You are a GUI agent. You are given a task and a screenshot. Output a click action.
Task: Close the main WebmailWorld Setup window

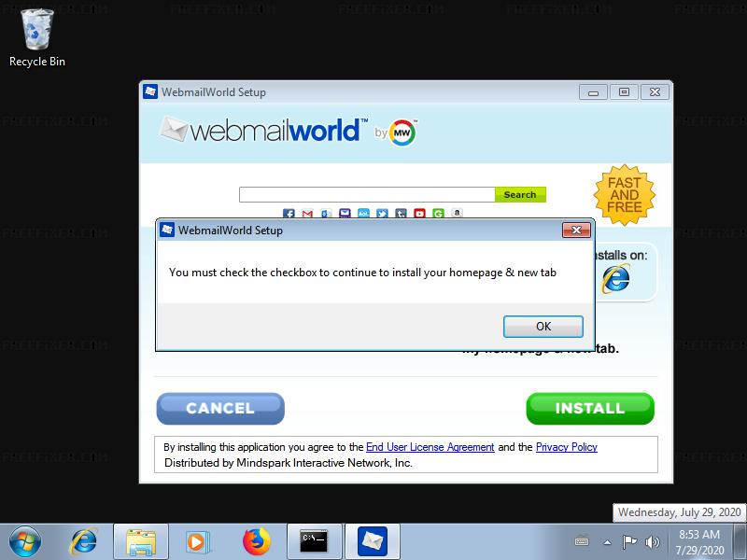[x=655, y=91]
